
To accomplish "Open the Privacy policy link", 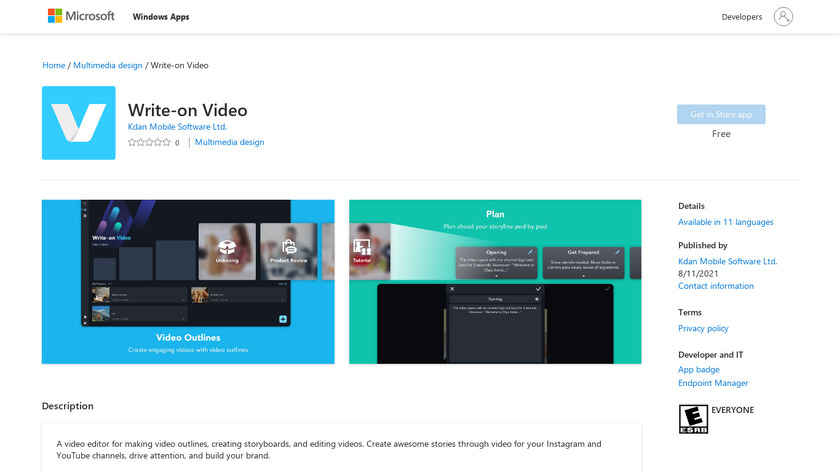I will [703, 328].
